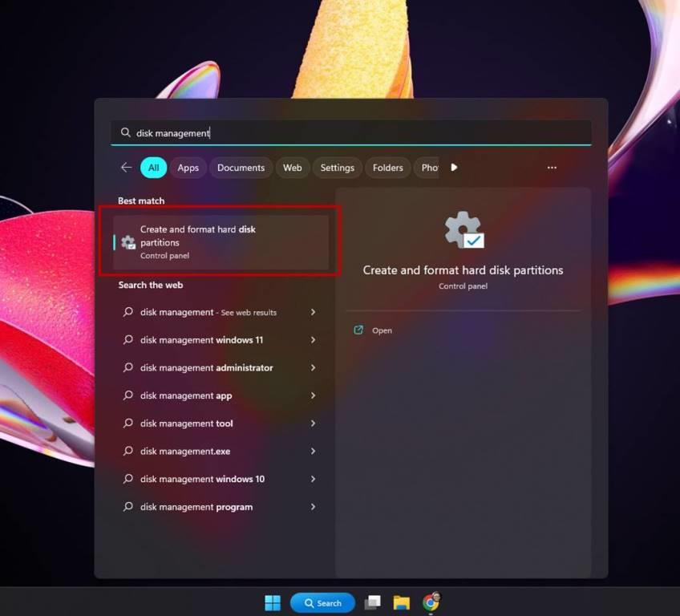Click the search magnifier icon in the search box
The width and height of the screenshot is (680, 616).
[125, 132]
